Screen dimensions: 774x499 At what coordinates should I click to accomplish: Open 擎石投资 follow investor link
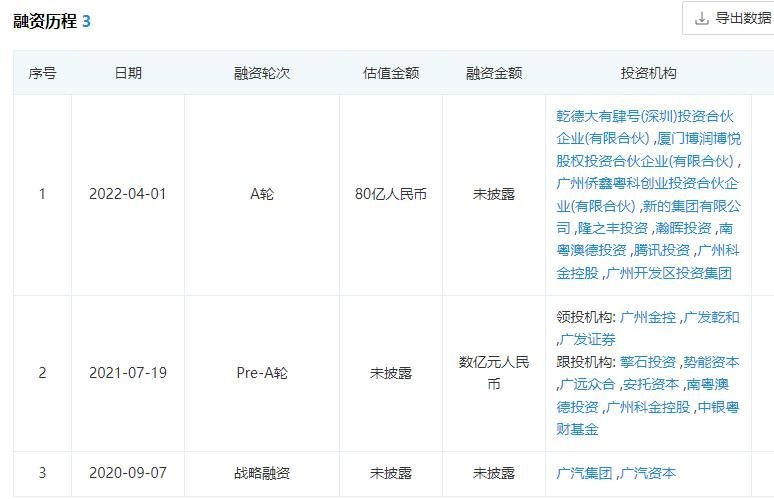point(648,362)
